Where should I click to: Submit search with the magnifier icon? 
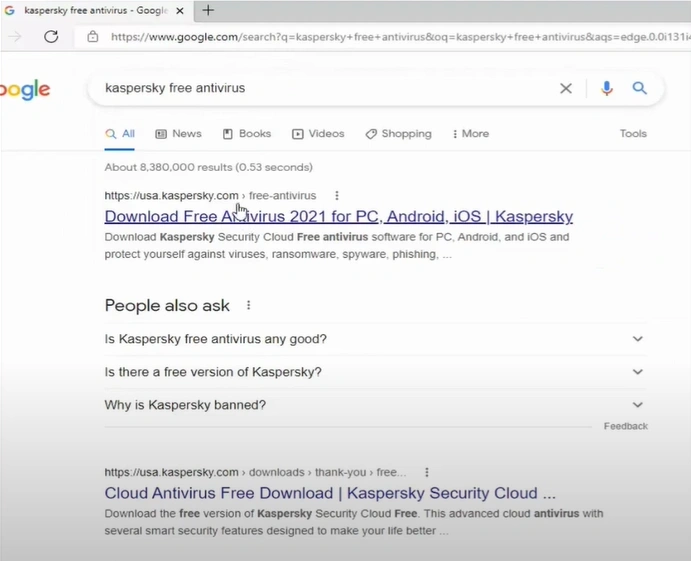coord(639,88)
